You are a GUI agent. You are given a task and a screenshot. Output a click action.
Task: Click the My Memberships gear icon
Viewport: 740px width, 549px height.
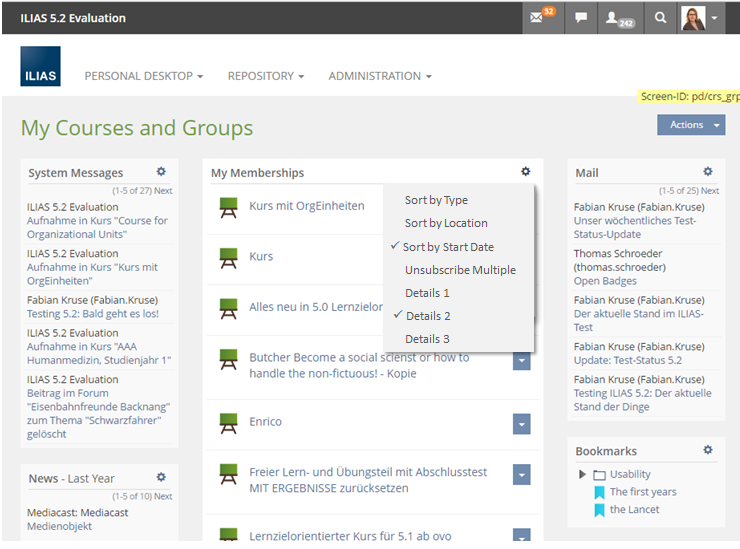click(x=526, y=172)
